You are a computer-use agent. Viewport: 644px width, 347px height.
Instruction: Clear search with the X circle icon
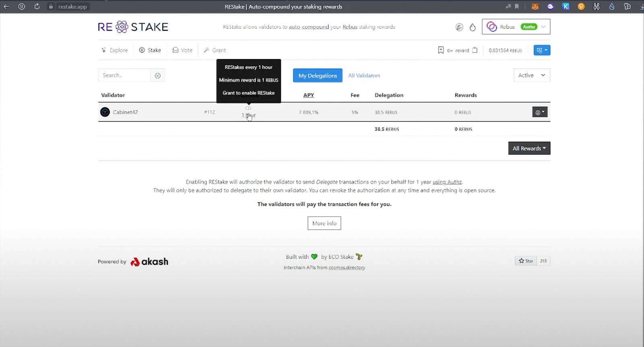158,76
